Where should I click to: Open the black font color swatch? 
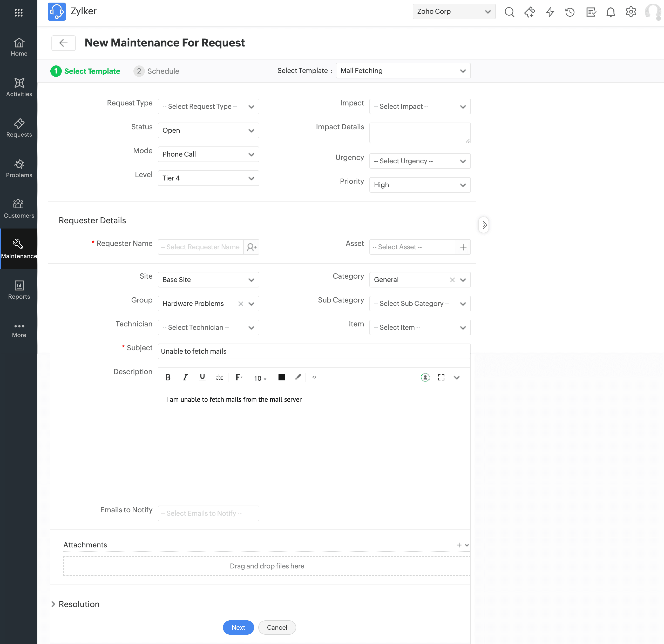pyautogui.click(x=281, y=377)
